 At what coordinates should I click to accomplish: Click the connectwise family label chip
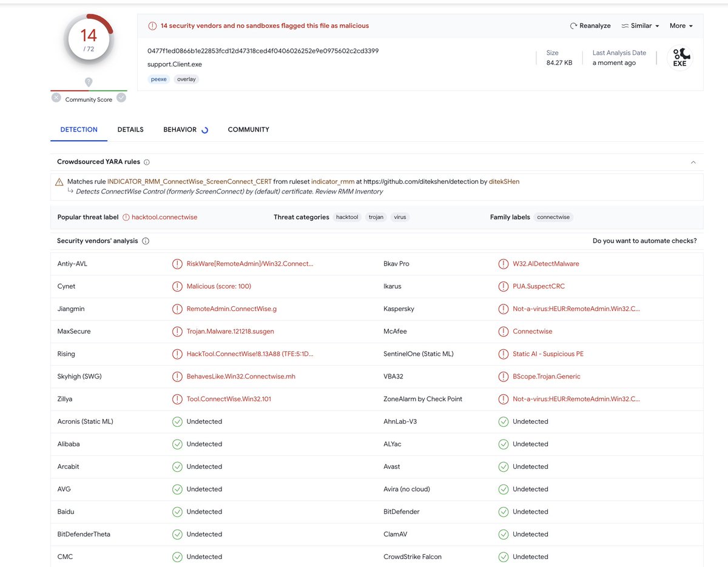(553, 217)
